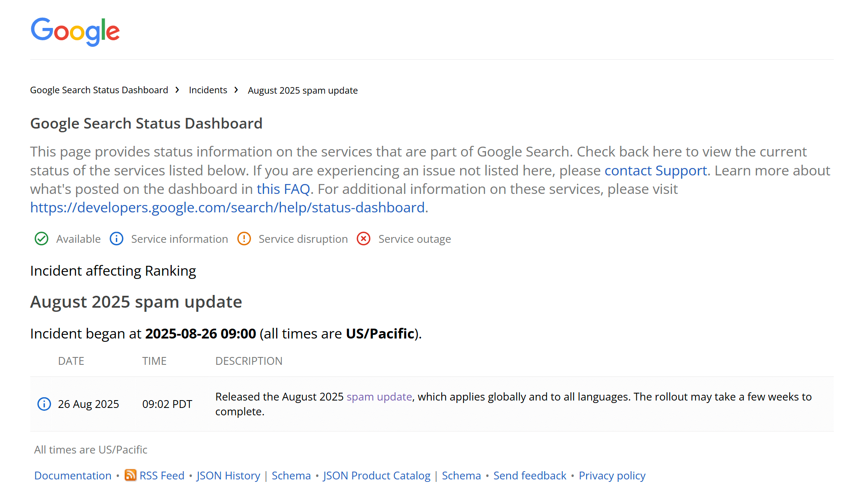Open the JSON Product Catalog link
This screenshot has height=502, width=868.
377,475
